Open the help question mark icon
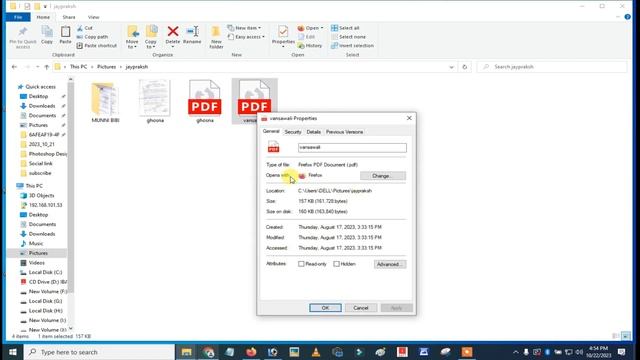 [628, 17]
